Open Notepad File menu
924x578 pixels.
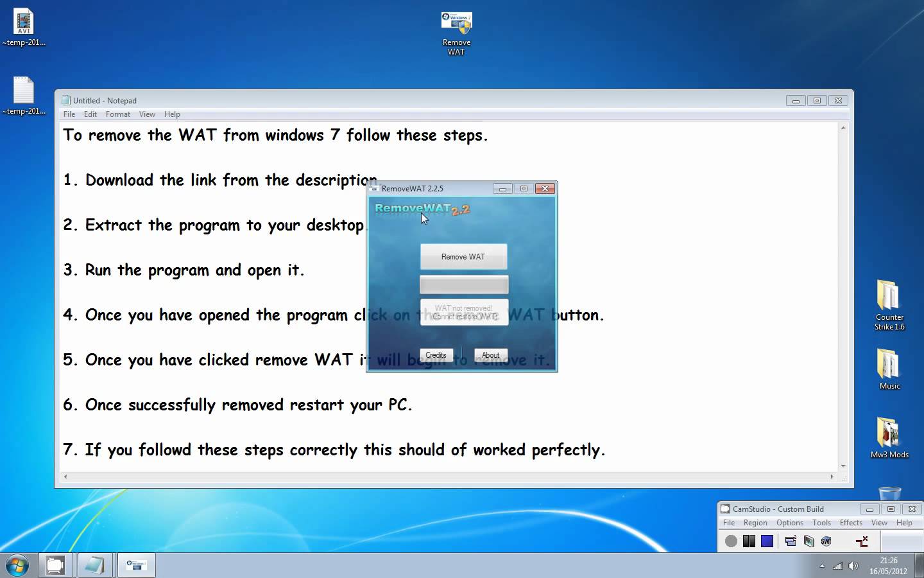coord(69,114)
